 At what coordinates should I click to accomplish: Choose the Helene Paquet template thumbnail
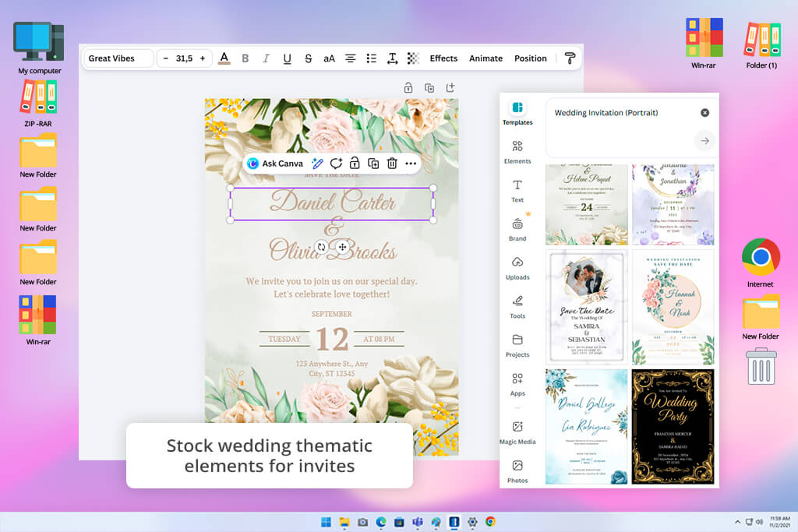click(x=587, y=204)
